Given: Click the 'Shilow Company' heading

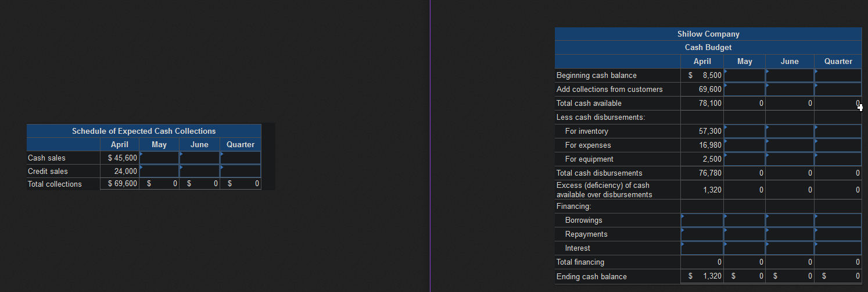Looking at the screenshot, I should pos(708,34).
